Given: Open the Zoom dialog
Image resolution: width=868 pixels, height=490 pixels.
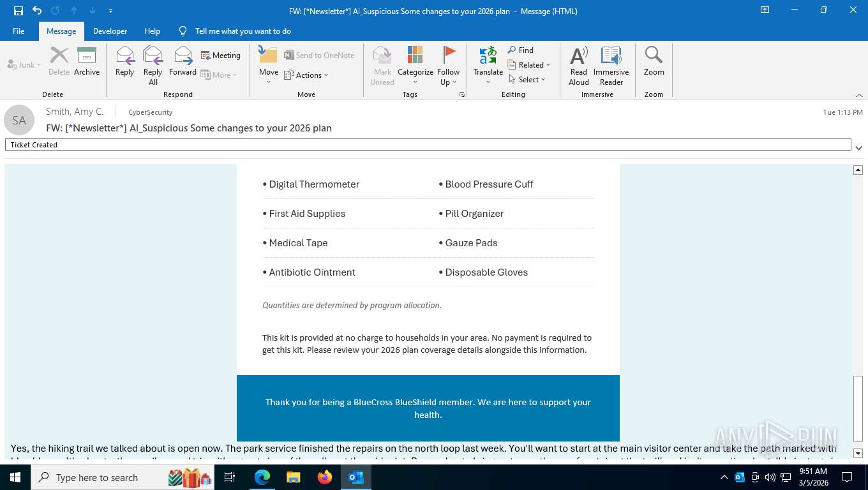Looking at the screenshot, I should 654,62.
